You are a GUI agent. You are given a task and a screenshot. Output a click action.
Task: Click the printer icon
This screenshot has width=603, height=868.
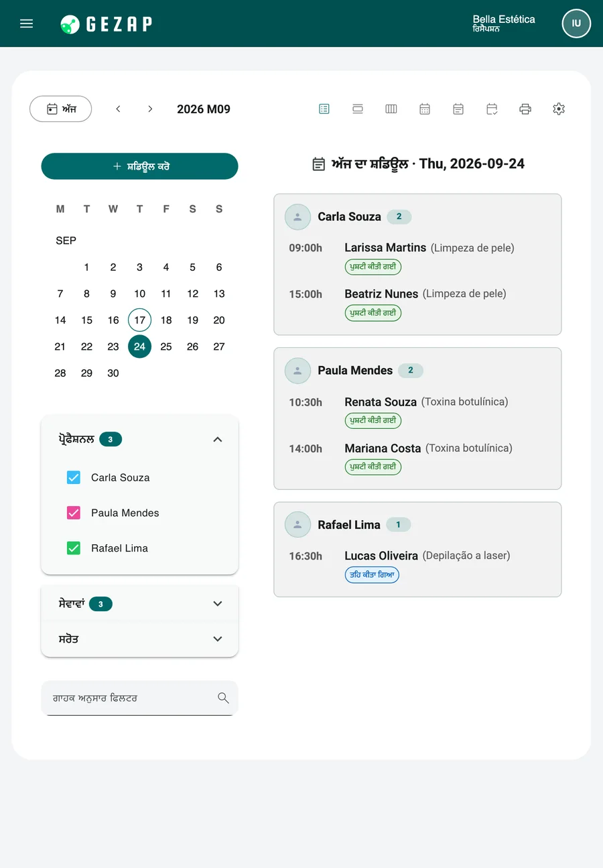[x=525, y=109]
